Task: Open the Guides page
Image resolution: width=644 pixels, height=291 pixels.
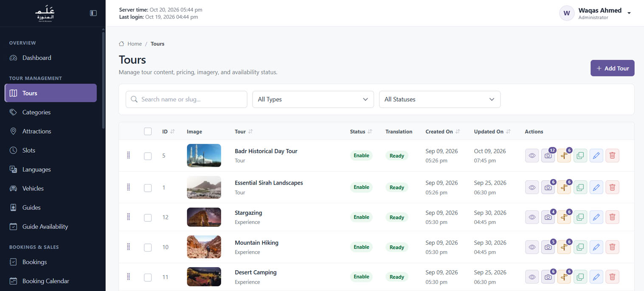Action: pyautogui.click(x=51, y=207)
